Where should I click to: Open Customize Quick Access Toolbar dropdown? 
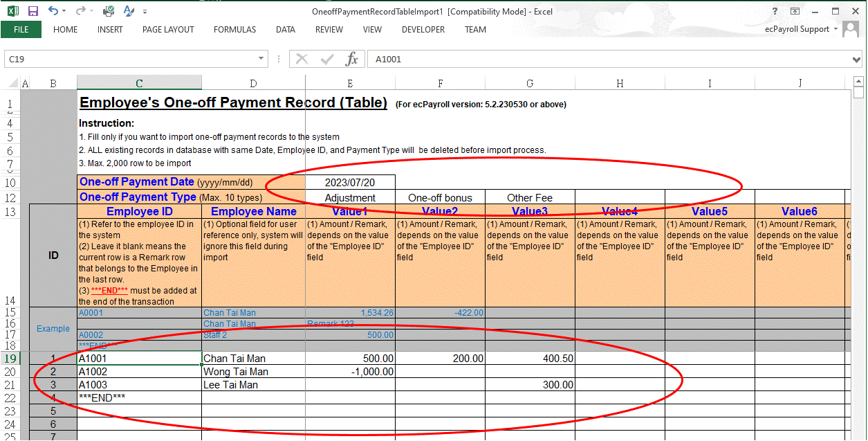(145, 12)
